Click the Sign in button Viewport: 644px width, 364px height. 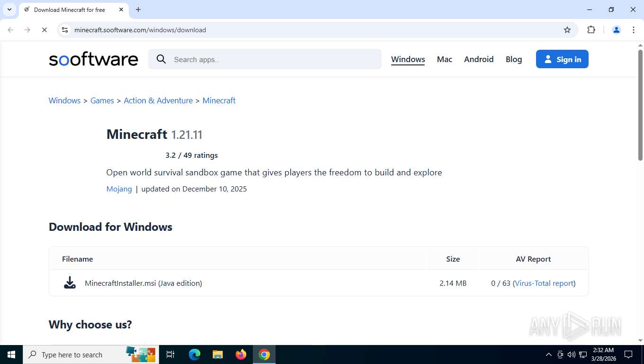click(x=562, y=59)
